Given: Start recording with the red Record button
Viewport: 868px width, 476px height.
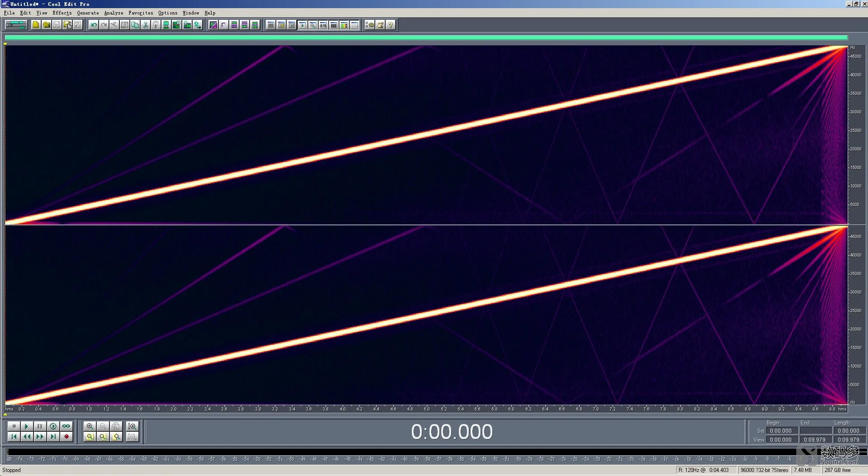Looking at the screenshot, I should pos(66,436).
